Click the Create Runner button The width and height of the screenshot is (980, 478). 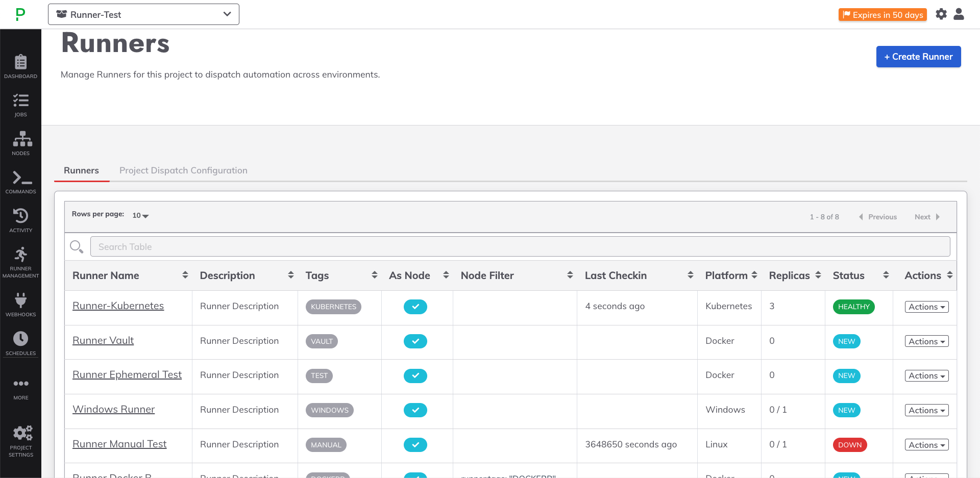coord(918,57)
